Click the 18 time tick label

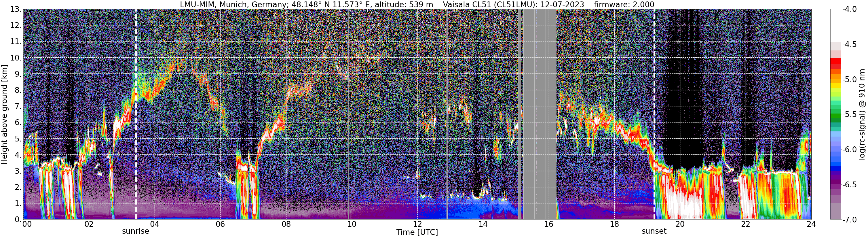click(x=615, y=224)
